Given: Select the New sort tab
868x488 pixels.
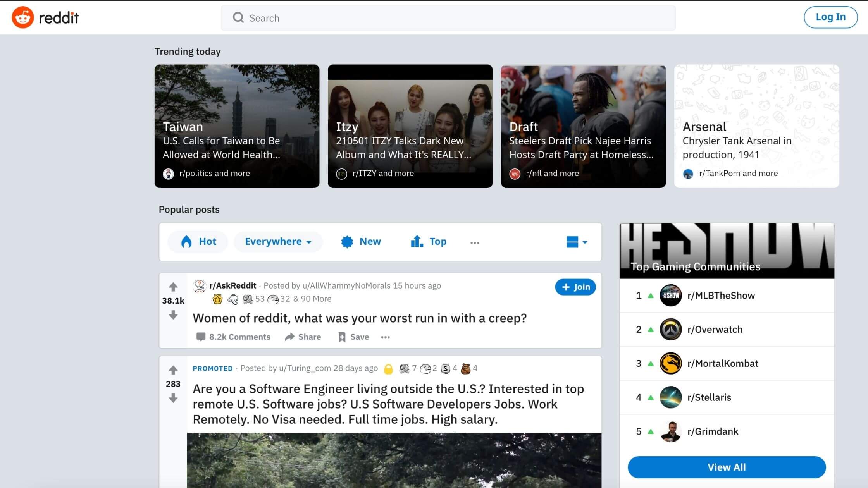Looking at the screenshot, I should coord(360,242).
